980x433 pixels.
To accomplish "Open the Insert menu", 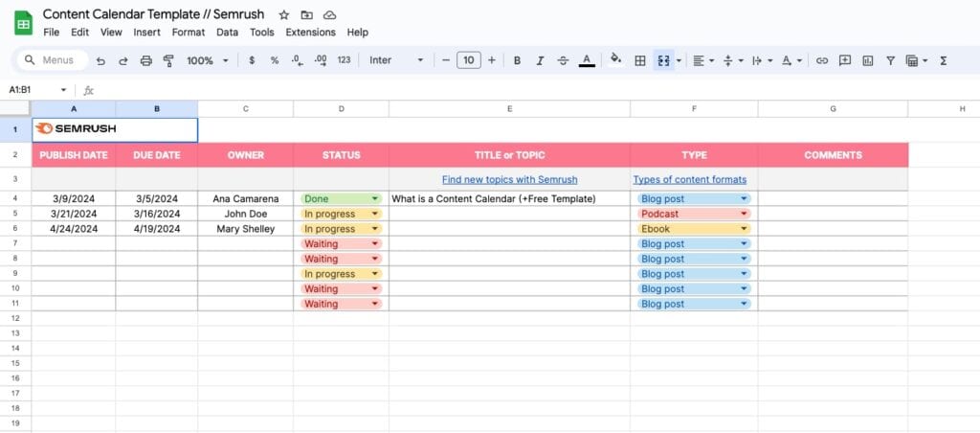I will click(x=146, y=33).
